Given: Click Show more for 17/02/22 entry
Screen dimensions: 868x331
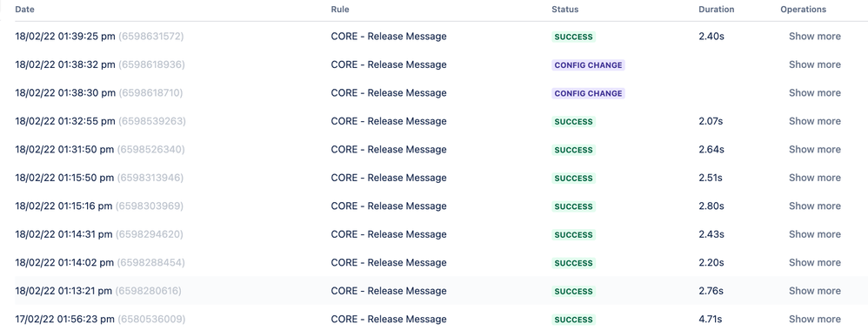Looking at the screenshot, I should pos(814,320).
